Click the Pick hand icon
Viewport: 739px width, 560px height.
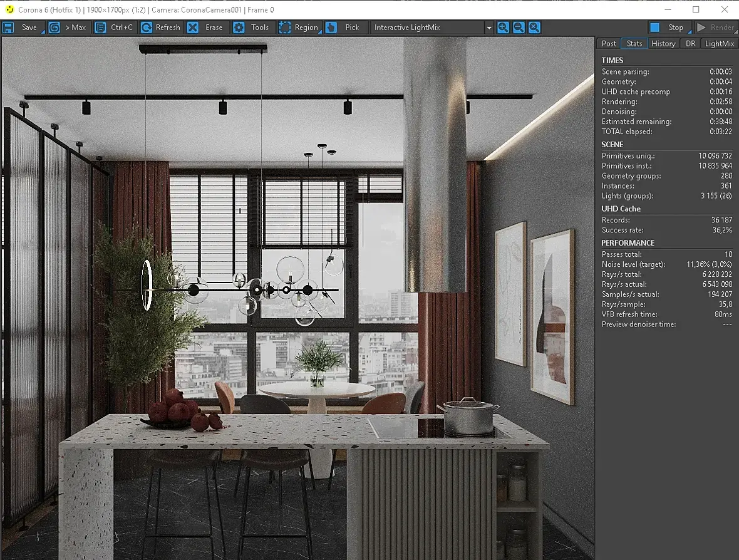click(x=331, y=28)
